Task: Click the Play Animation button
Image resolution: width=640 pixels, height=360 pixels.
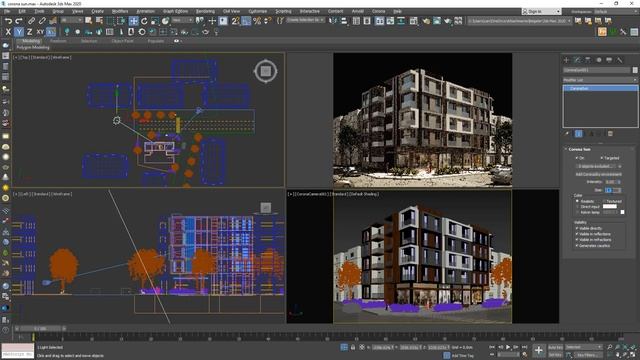Action: pos(508,347)
